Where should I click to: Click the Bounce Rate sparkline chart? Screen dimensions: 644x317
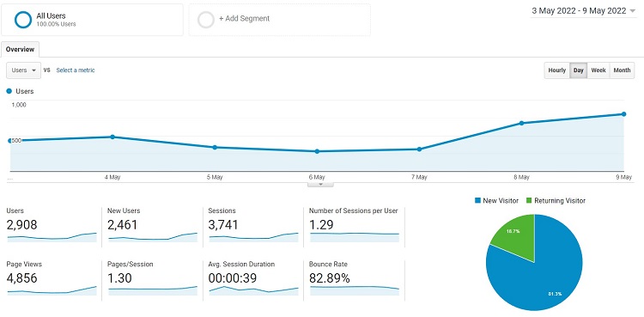pyautogui.click(x=355, y=290)
